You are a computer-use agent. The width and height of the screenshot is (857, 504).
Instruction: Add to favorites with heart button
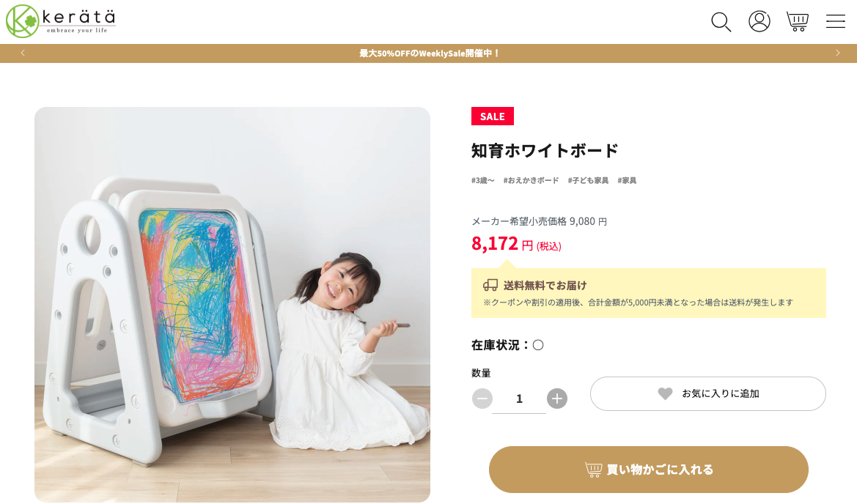pos(707,393)
